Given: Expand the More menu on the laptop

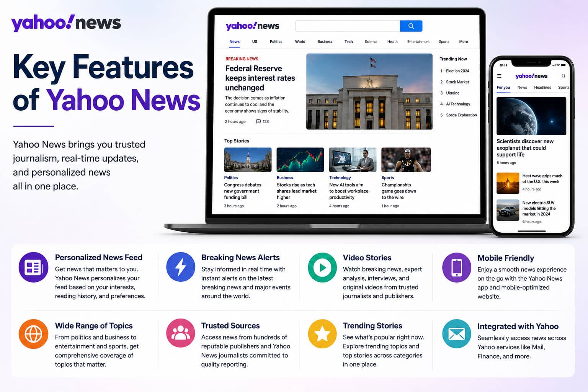Looking at the screenshot, I should [x=463, y=42].
